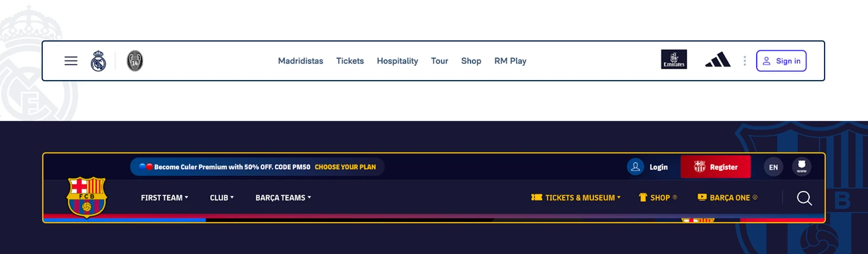
Task: Click the Real Madrid crest logo
Action: (98, 61)
